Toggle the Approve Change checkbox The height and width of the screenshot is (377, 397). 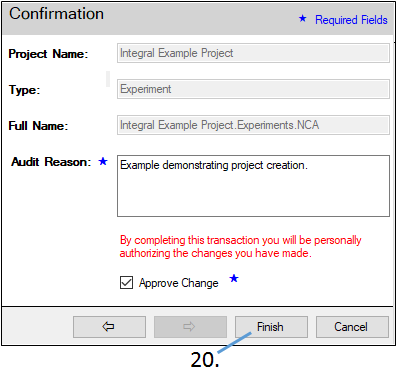[x=126, y=283]
